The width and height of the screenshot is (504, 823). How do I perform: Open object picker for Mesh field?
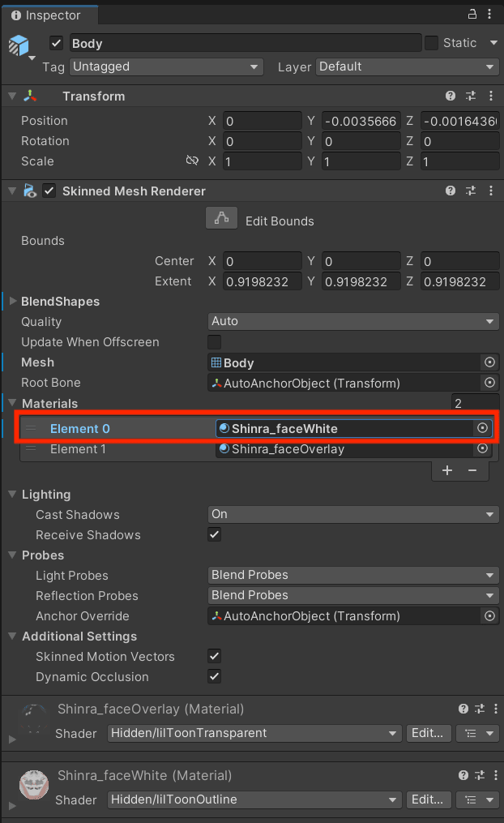489,362
